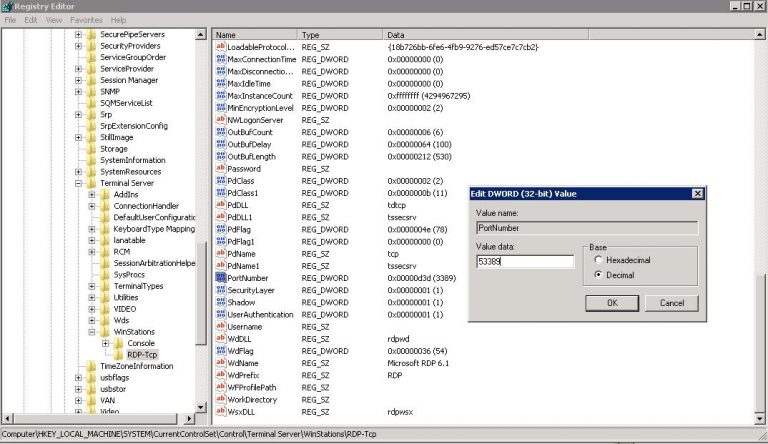Collapse the Terminal Server tree node
This screenshot has height=444, width=768.
point(78,183)
